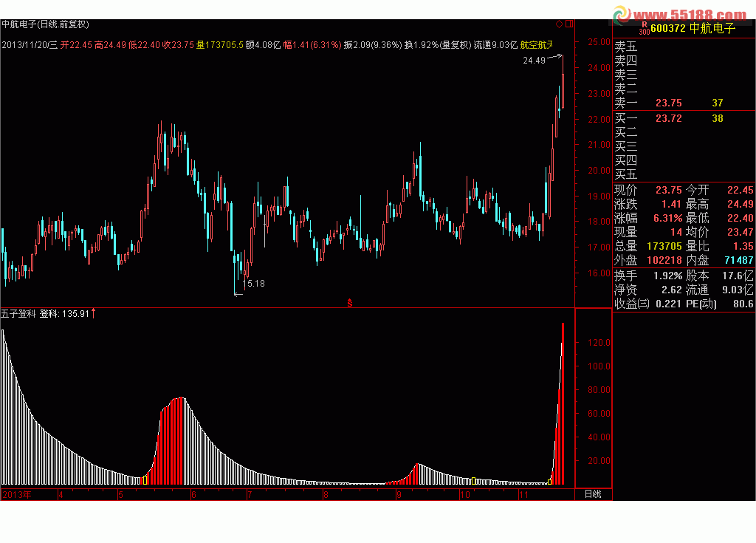The height and width of the screenshot is (543, 756).
Task: Click the 航空航天 sector link
Action: click(536, 45)
